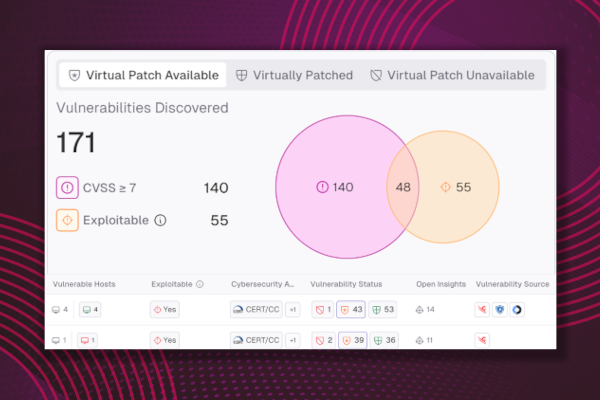This screenshot has height=400, width=600.
Task: Click the Exploitable count value 55 in legend
Action: tap(219, 220)
